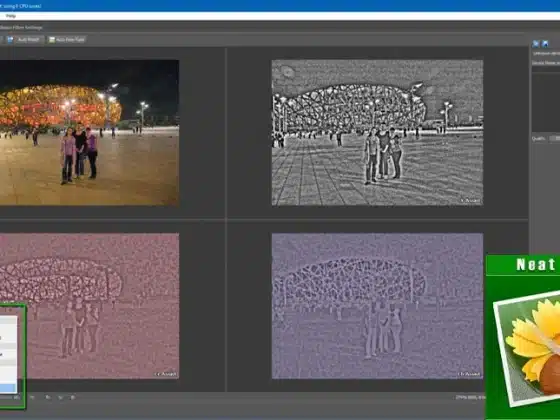The image size is (560, 420).
Task: Click the Auto Fine-Tune button
Action: 67,40
